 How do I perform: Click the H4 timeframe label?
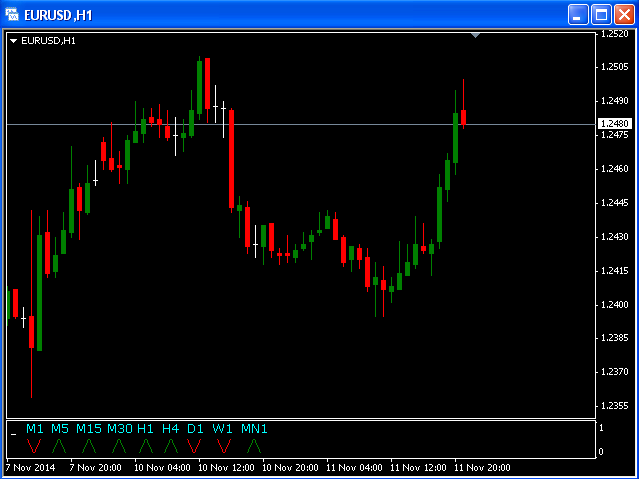[x=171, y=429]
